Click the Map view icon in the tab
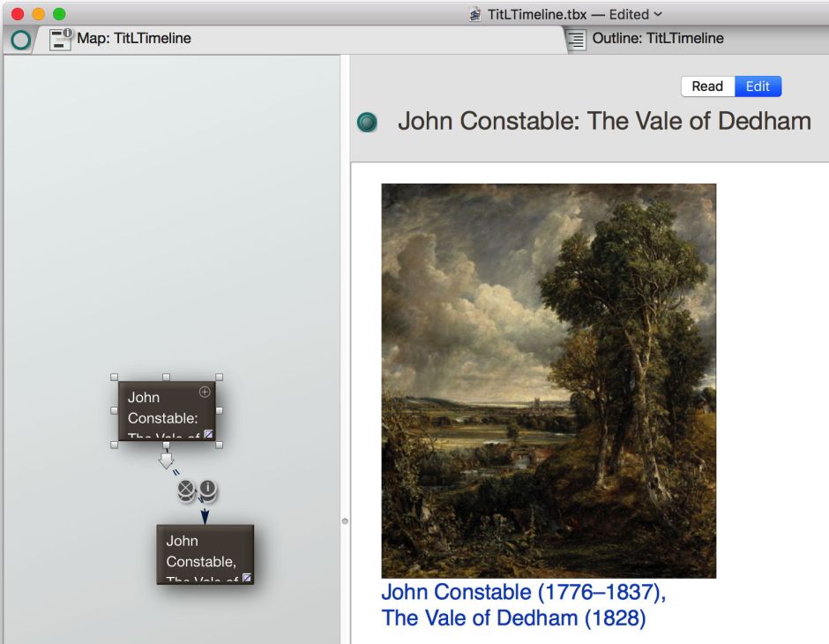This screenshot has width=829, height=644. tap(61, 39)
